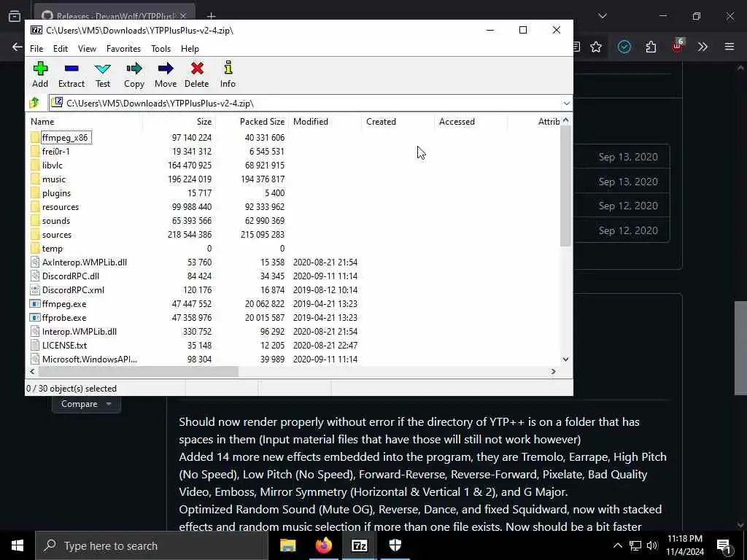The height and width of the screenshot is (560, 747).
Task: Select ffmpeg.exe file
Action: point(64,304)
